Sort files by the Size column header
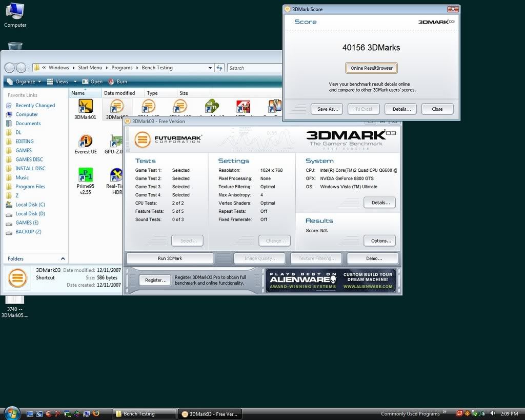 click(193, 93)
